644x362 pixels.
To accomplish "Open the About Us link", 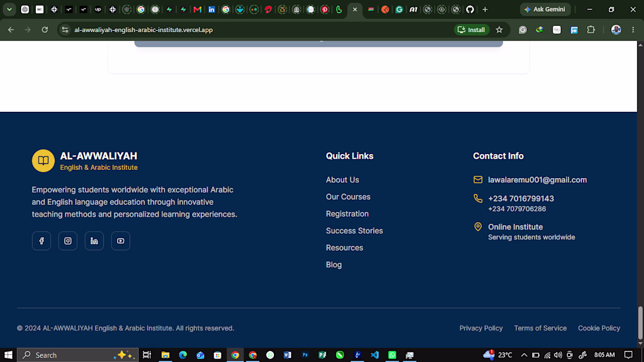I will pos(342,180).
